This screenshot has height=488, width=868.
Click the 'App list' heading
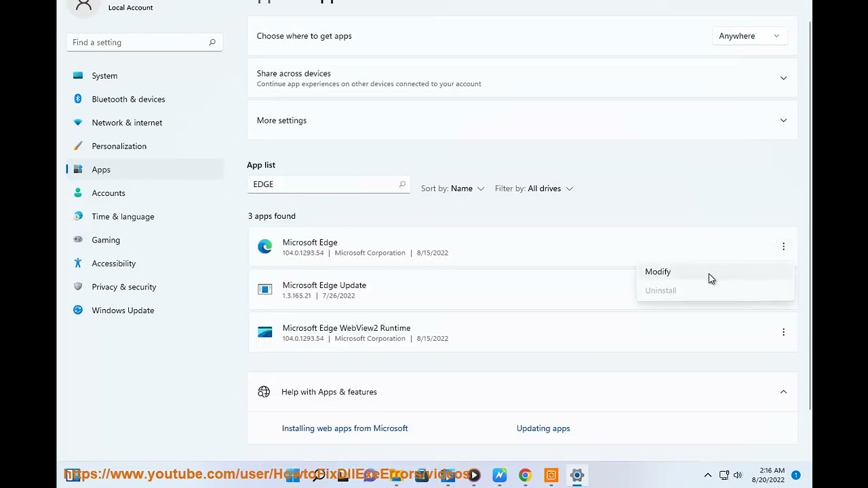261,165
